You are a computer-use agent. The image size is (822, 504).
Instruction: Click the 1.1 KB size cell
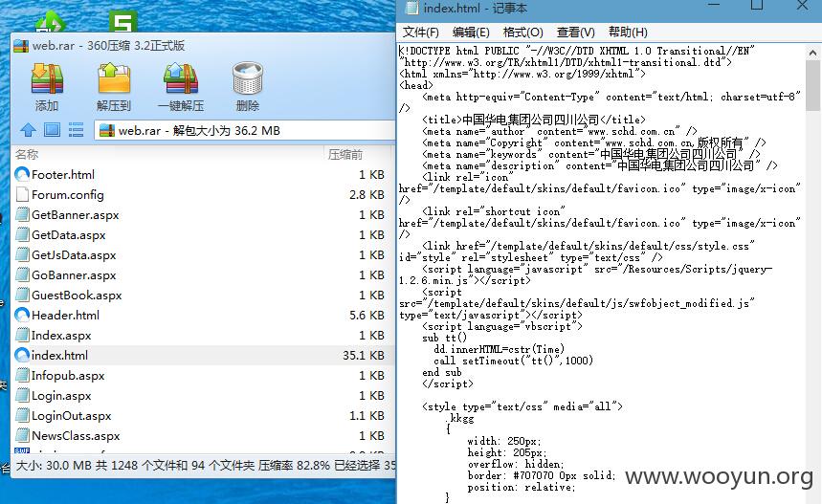pyautogui.click(x=367, y=416)
